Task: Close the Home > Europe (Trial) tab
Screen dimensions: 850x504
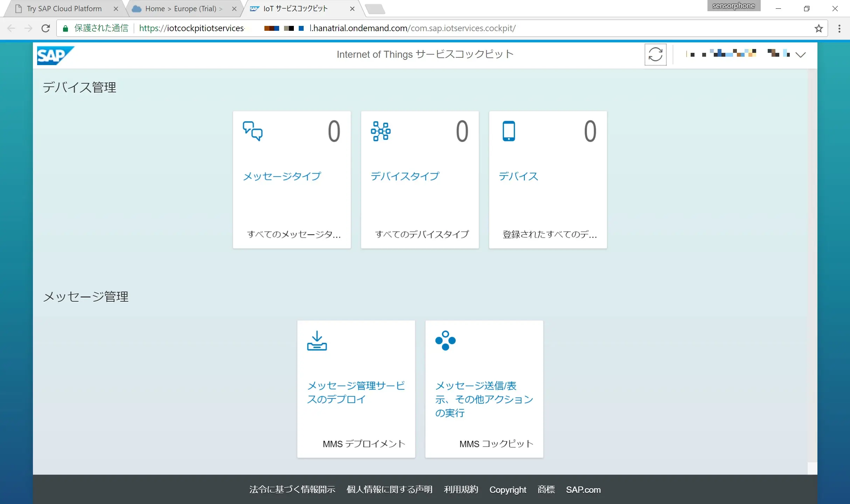Action: 234,9
